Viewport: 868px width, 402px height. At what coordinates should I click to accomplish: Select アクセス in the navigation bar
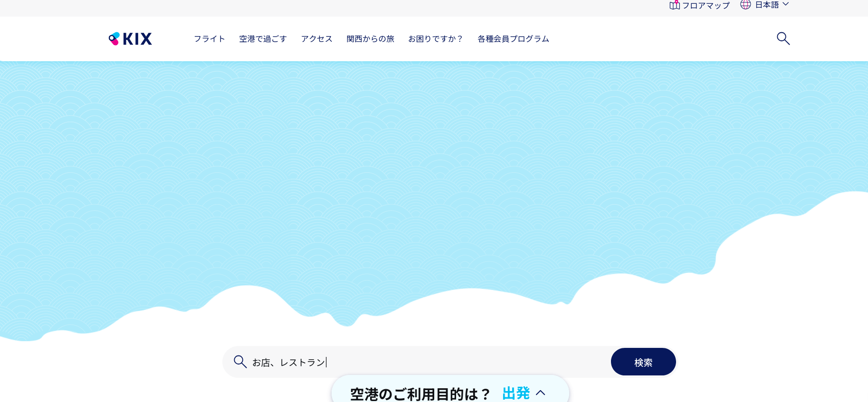[x=316, y=39]
